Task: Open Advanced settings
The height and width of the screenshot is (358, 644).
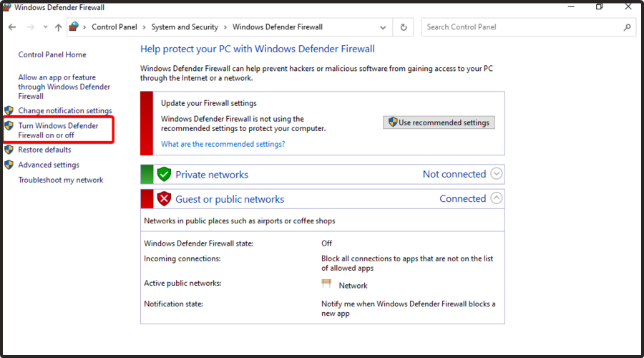Action: [49, 165]
